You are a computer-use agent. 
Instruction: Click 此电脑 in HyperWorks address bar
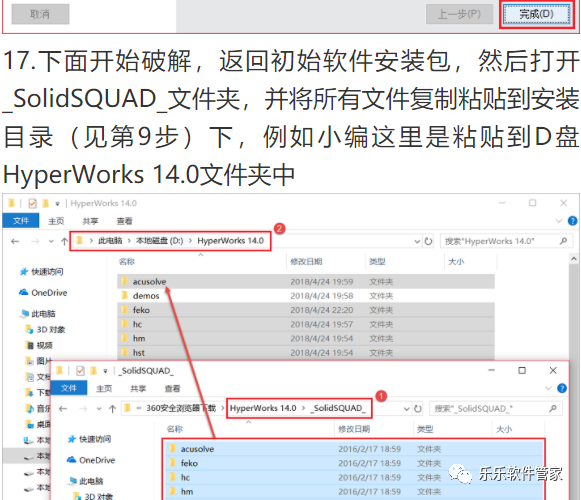(110, 241)
